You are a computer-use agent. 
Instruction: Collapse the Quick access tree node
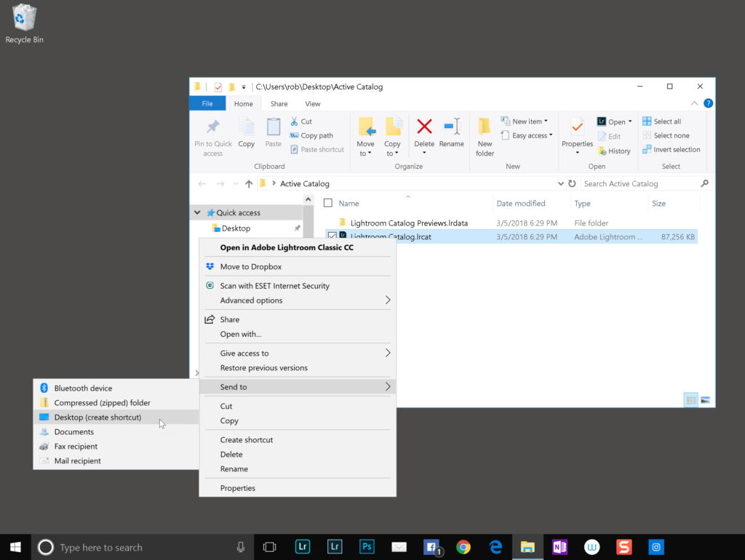tap(197, 213)
